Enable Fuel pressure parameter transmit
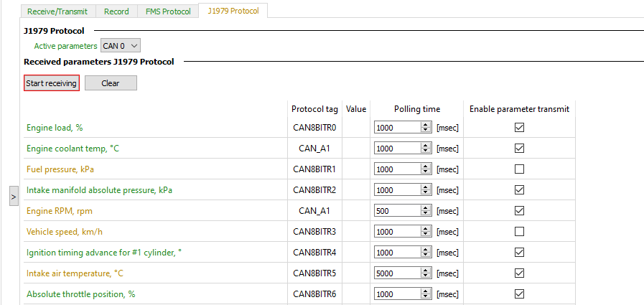This screenshot has height=305, width=644. [x=519, y=169]
